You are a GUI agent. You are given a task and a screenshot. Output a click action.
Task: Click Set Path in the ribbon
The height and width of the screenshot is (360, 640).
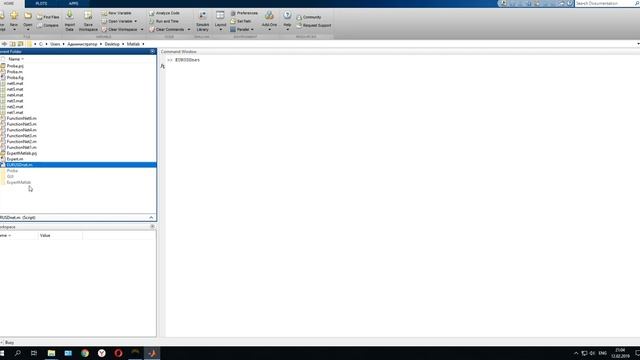(x=241, y=21)
